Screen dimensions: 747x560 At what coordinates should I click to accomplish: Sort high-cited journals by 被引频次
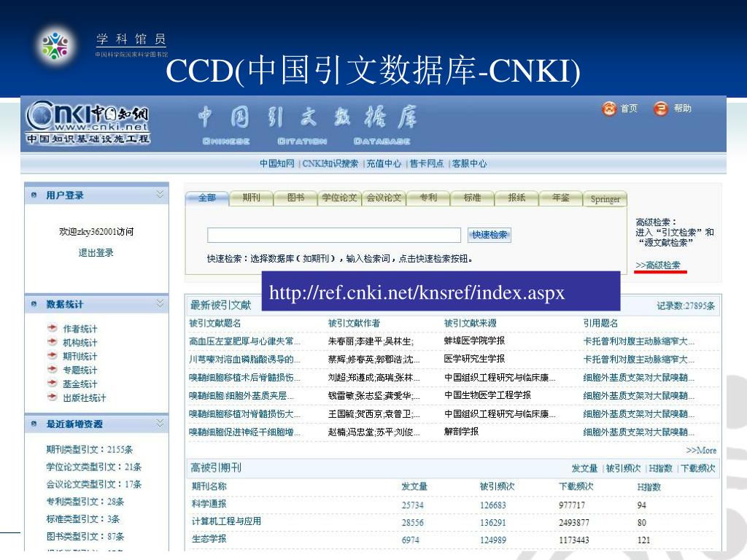(x=623, y=468)
